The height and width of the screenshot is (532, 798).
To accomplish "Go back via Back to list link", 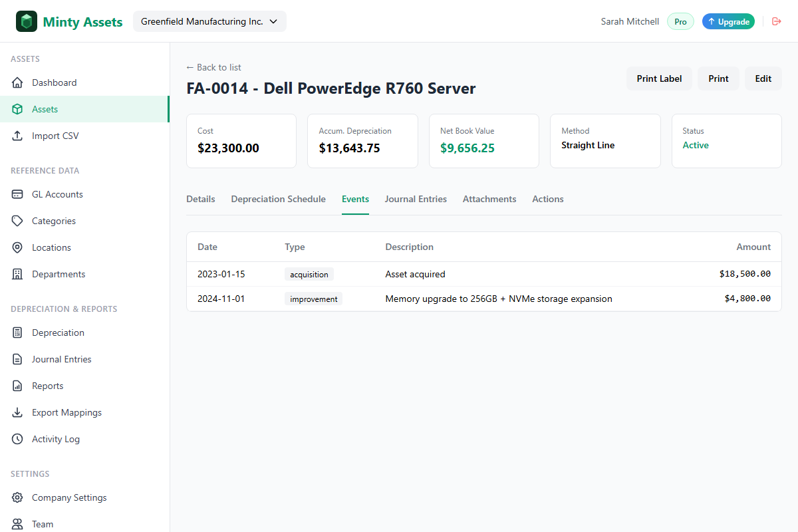I will (213, 67).
